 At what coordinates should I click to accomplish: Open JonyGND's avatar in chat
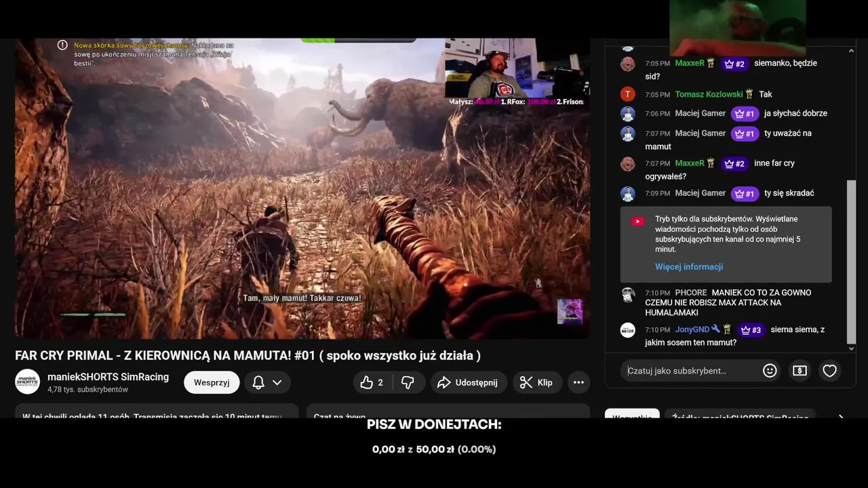[628, 330]
